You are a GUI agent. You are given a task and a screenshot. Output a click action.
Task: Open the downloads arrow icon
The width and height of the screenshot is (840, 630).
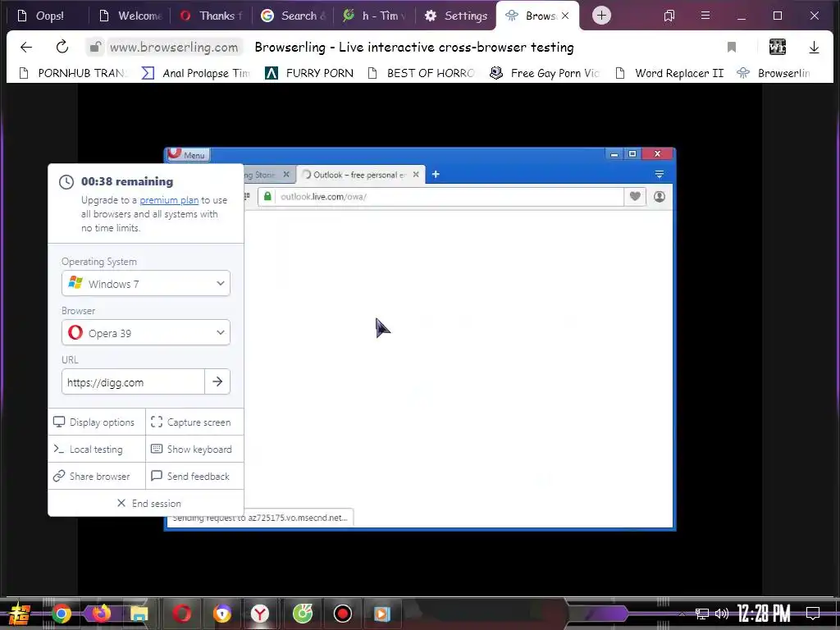pos(814,47)
